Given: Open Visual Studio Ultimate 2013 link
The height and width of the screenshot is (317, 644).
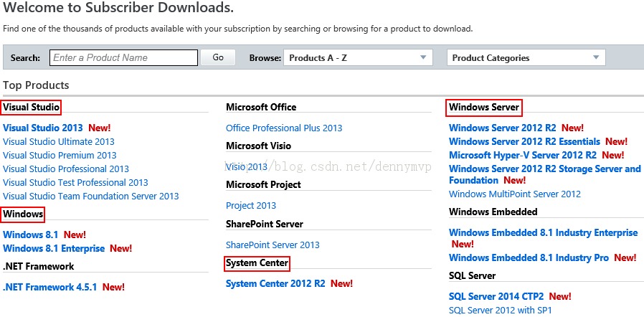Looking at the screenshot, I should click(x=59, y=142).
